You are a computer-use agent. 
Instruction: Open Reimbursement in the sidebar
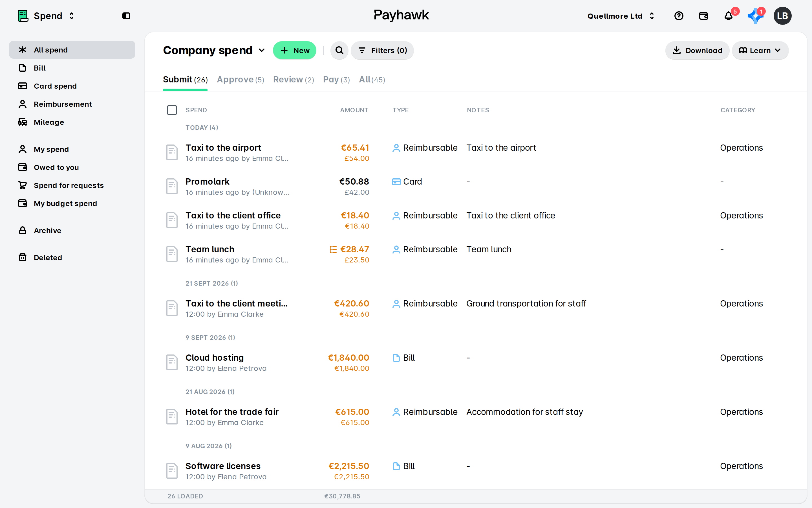coord(72,104)
